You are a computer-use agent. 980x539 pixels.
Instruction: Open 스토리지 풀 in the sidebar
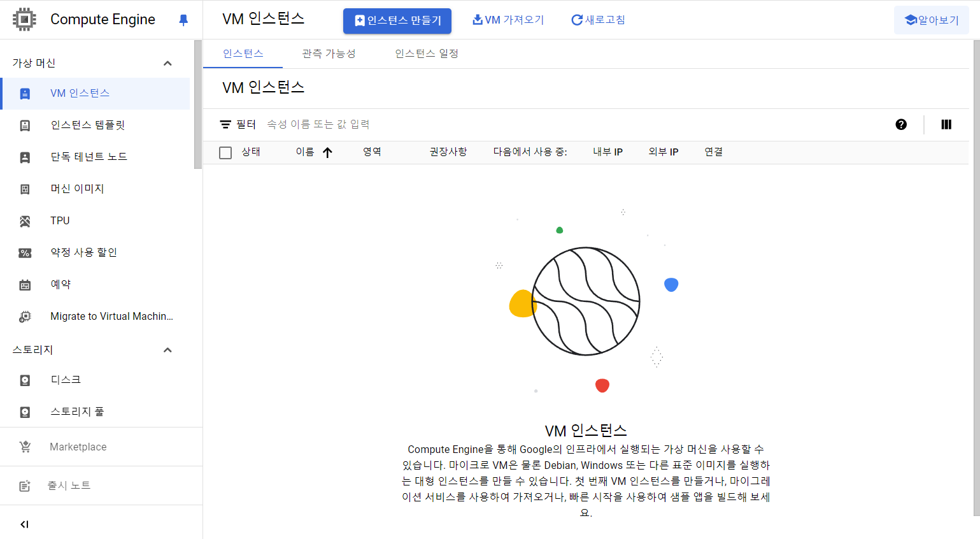(96, 412)
